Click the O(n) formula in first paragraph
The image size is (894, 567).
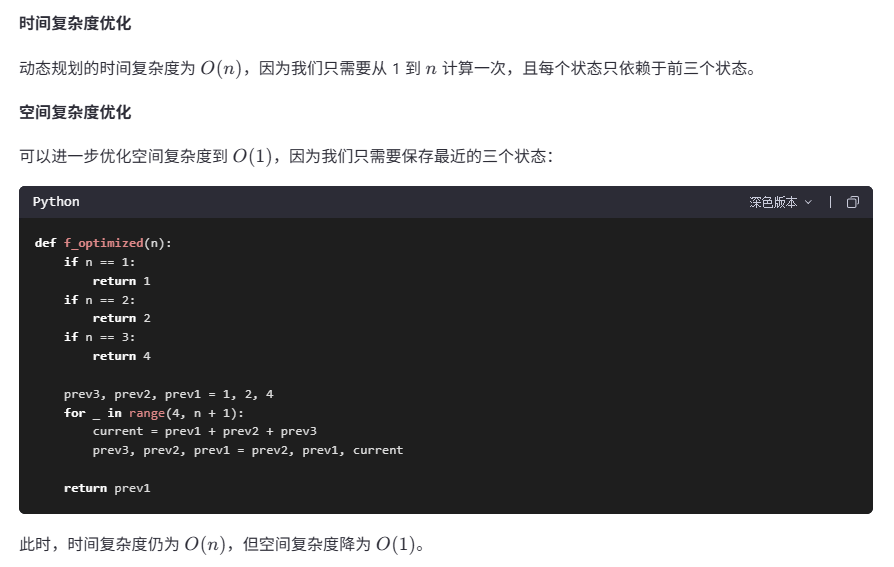221,68
